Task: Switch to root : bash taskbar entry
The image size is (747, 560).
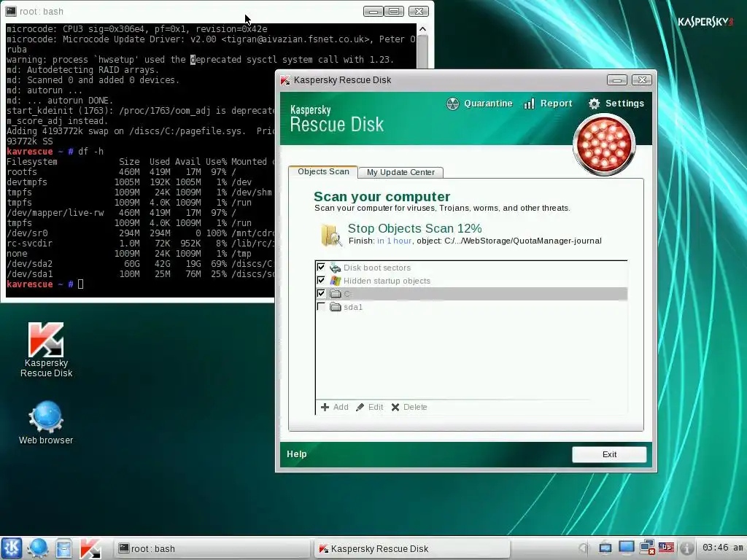Action: [212, 548]
